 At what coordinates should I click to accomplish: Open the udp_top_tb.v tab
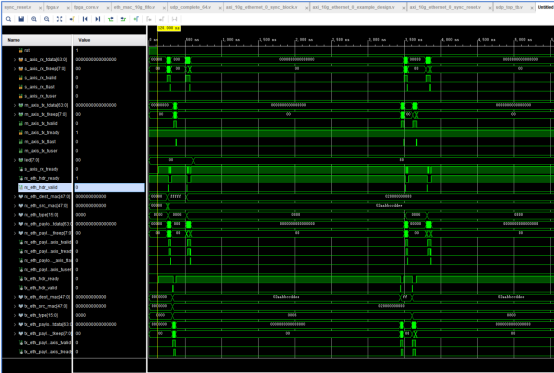(509, 7)
